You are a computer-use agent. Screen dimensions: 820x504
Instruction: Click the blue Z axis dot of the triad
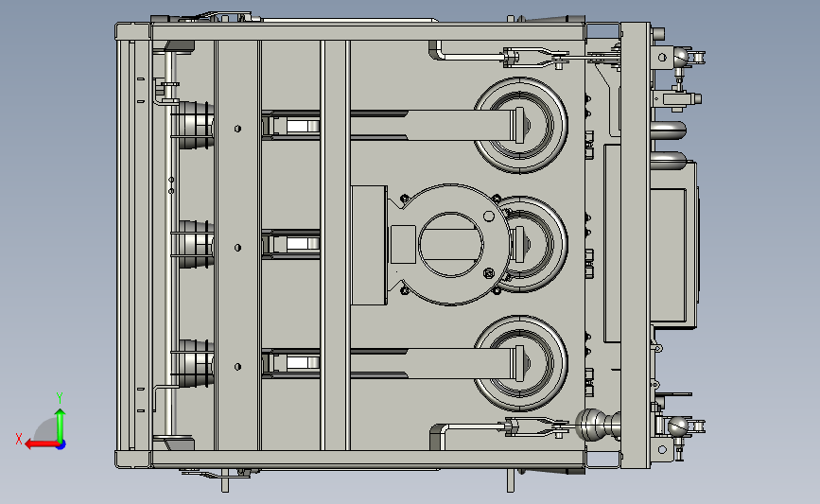coord(61,445)
